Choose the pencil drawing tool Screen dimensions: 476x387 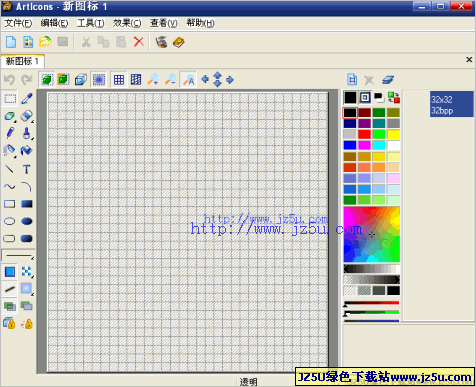click(10, 133)
